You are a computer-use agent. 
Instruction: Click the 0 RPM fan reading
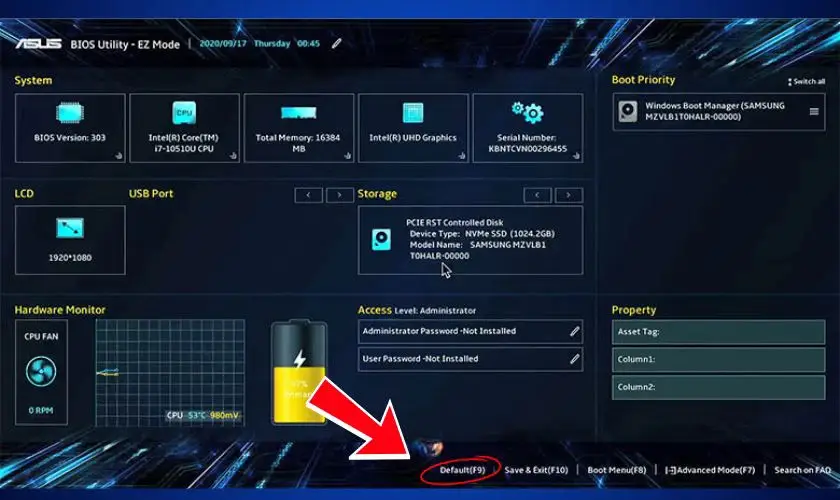[x=41, y=411]
